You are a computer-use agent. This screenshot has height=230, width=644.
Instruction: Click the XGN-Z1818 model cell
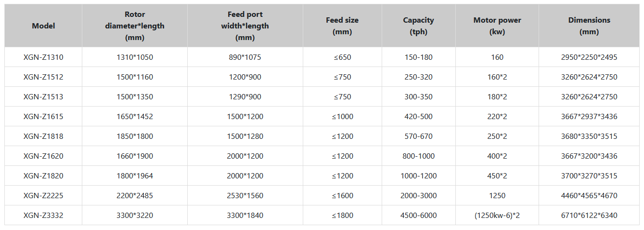(43, 136)
